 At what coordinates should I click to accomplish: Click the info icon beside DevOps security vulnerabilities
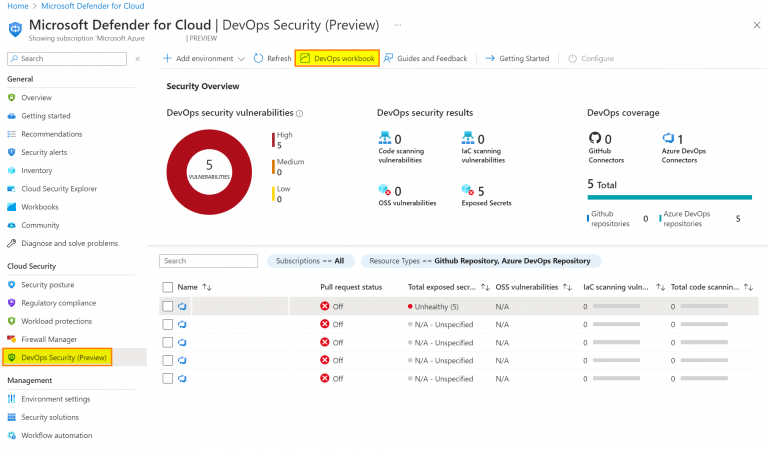click(x=299, y=114)
